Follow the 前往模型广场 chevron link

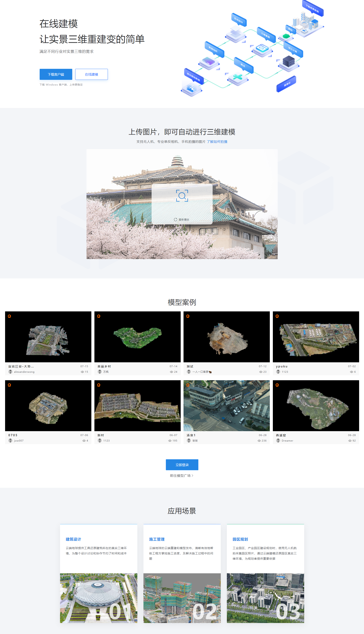182,476
